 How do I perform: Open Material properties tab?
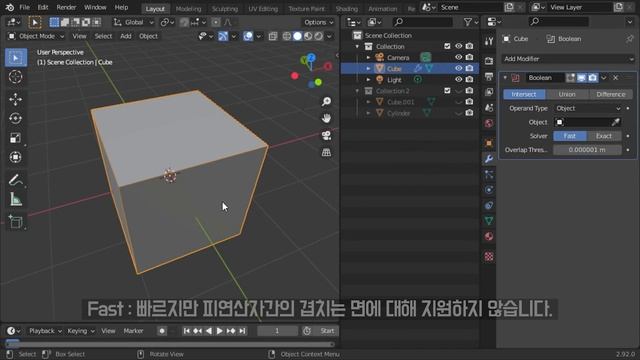point(489,236)
